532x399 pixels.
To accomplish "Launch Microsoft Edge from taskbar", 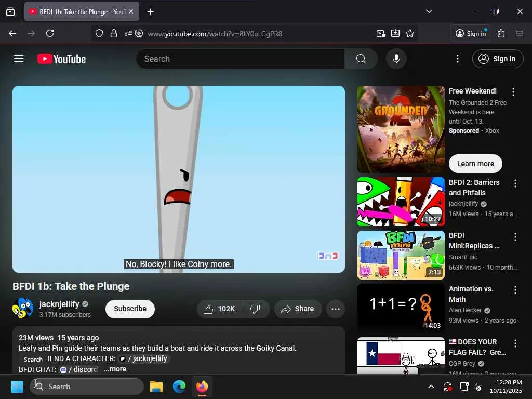I will 179,387.
